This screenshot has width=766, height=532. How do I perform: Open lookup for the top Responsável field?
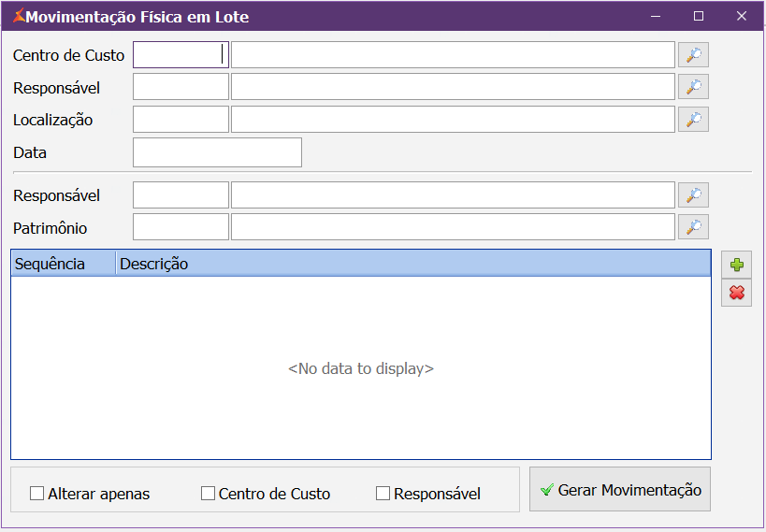(x=693, y=87)
